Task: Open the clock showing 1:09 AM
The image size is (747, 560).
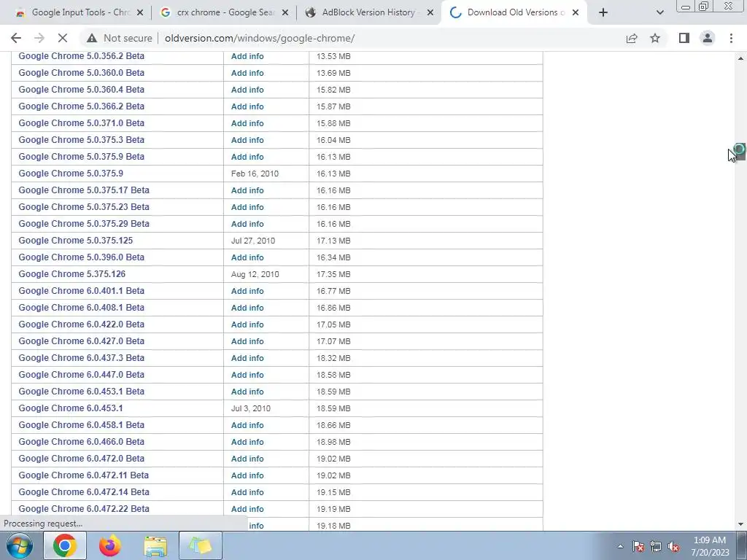Action: tap(710, 546)
